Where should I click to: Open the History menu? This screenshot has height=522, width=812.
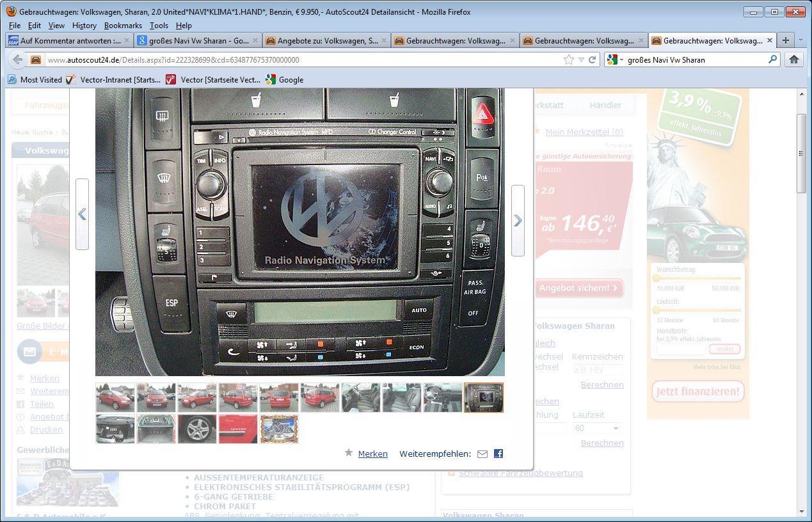84,26
